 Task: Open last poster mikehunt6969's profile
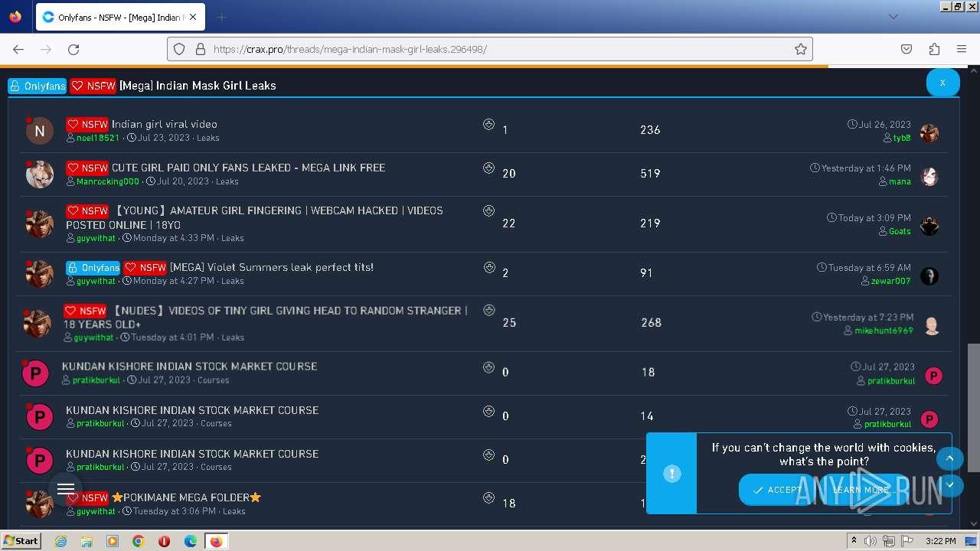[884, 331]
